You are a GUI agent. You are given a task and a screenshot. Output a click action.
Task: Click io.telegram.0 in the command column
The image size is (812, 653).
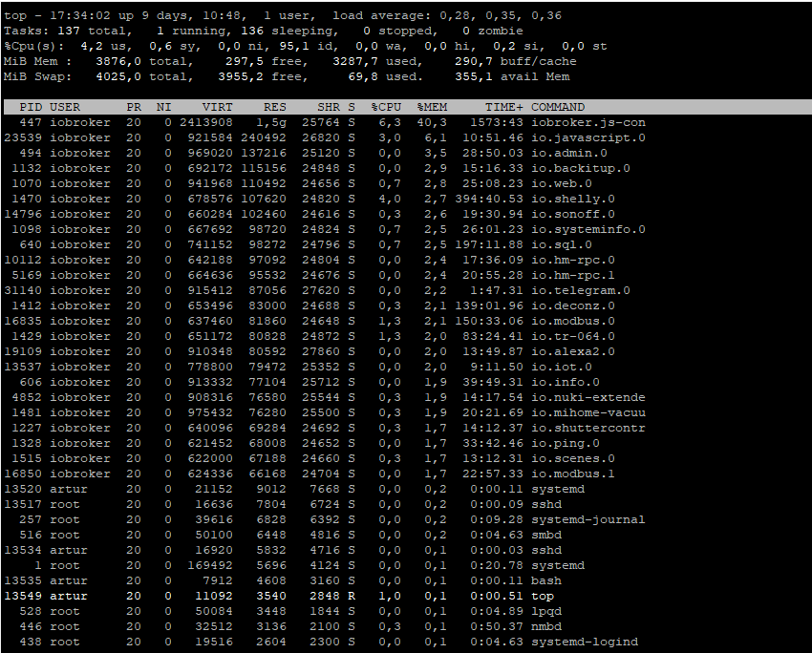click(581, 290)
